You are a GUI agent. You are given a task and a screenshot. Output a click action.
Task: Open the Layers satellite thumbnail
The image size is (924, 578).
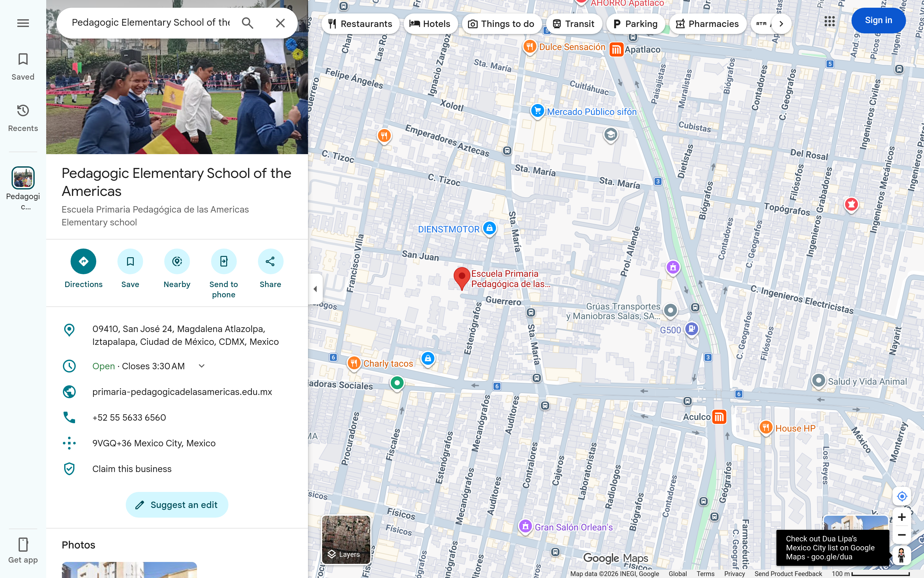coord(346,539)
